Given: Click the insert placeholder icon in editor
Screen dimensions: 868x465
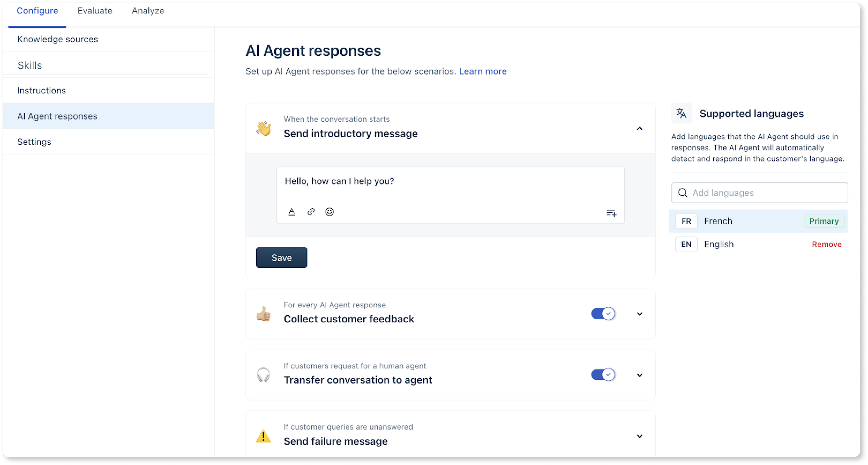Looking at the screenshot, I should (611, 213).
